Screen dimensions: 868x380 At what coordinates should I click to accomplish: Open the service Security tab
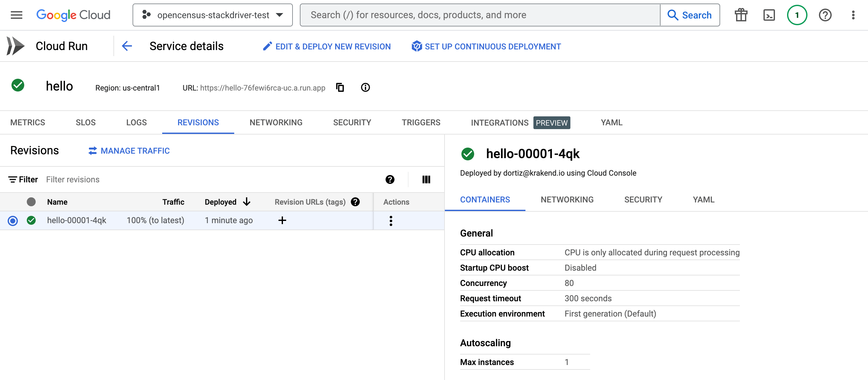click(352, 122)
